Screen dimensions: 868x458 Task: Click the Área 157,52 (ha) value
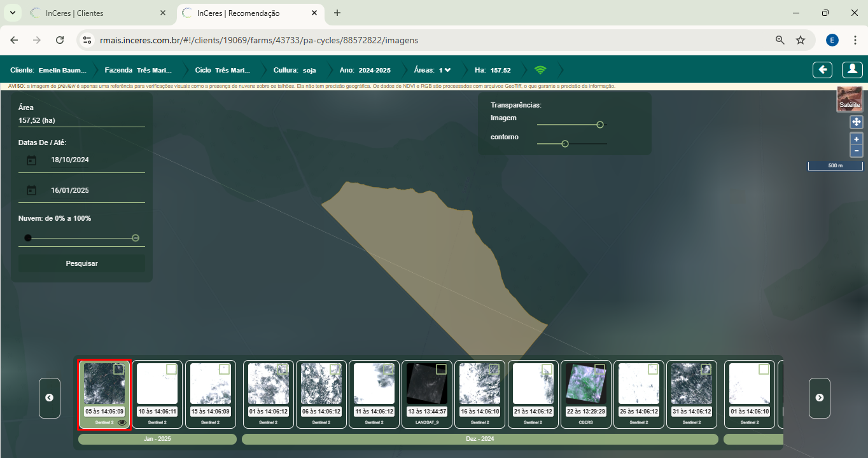click(36, 120)
